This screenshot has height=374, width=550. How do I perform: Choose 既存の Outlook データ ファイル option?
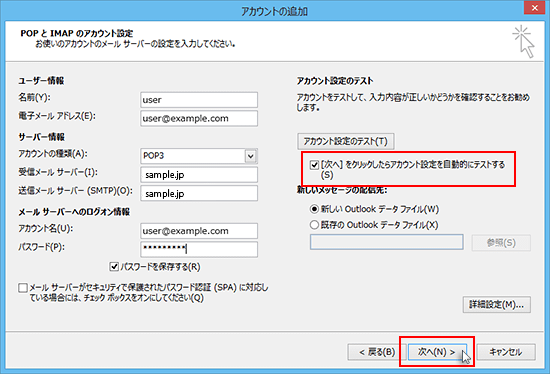(x=314, y=225)
